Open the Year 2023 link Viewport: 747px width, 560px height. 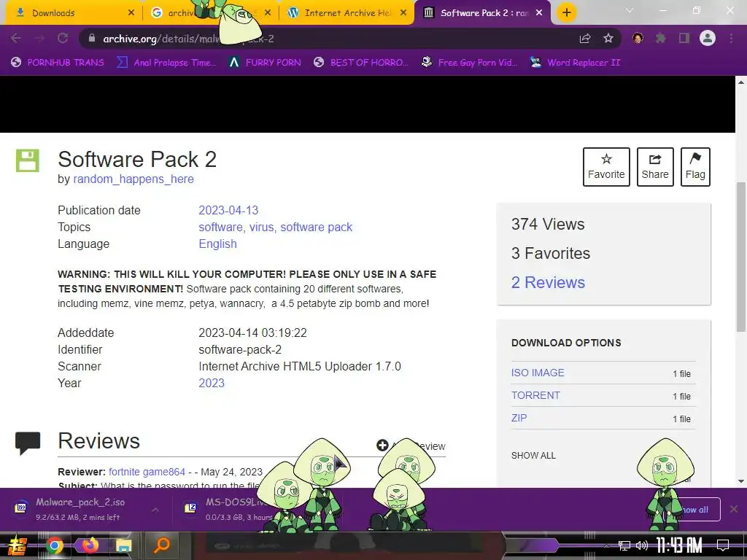(212, 383)
